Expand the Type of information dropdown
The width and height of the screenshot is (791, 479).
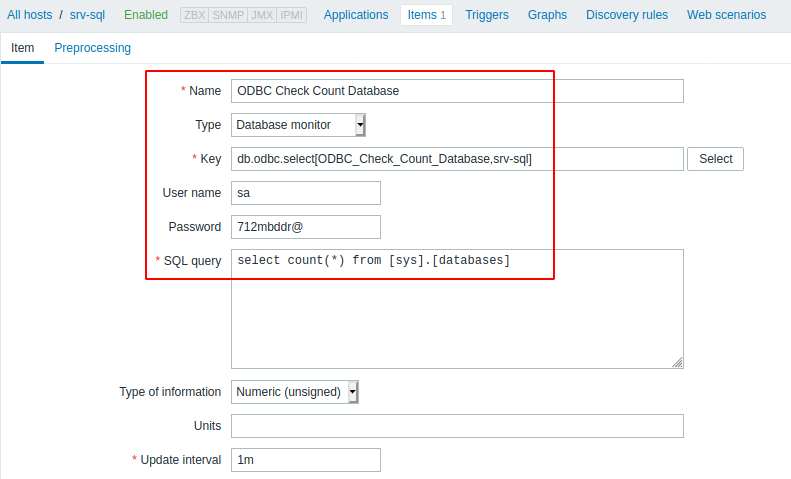pyautogui.click(x=295, y=392)
